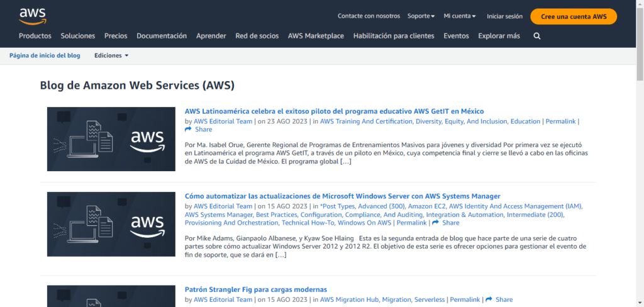
Task: Open AWS Systems Manager category link
Action: pos(219,215)
